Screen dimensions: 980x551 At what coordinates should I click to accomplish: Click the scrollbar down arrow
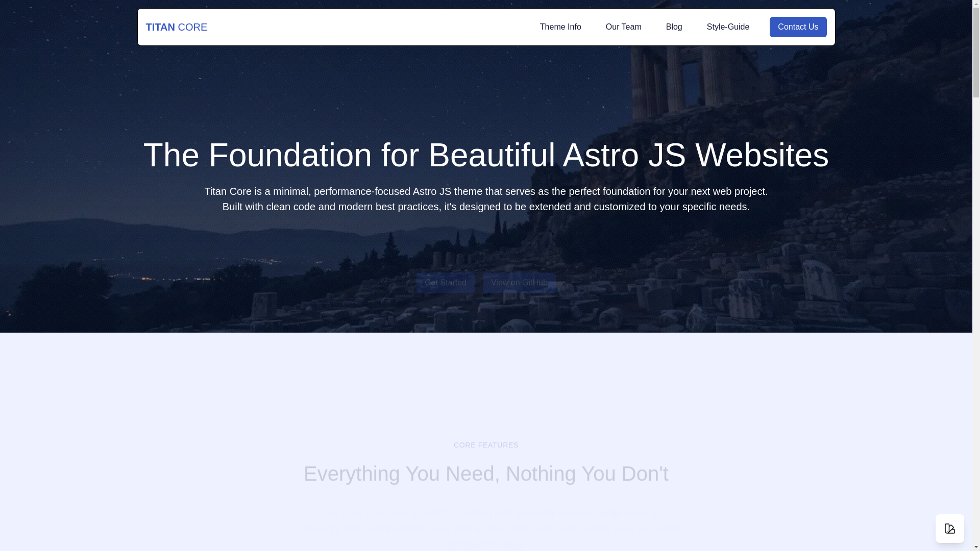[976, 547]
